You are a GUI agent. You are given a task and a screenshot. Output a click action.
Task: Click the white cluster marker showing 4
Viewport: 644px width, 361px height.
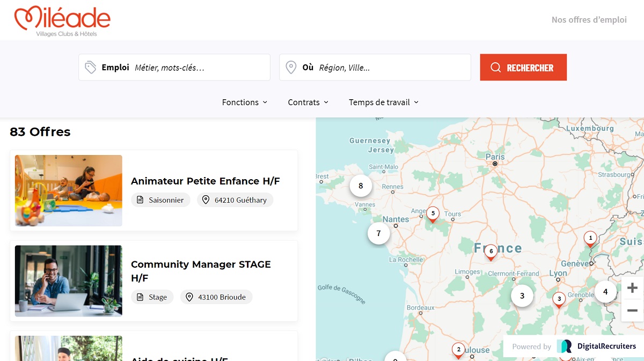[x=605, y=292]
